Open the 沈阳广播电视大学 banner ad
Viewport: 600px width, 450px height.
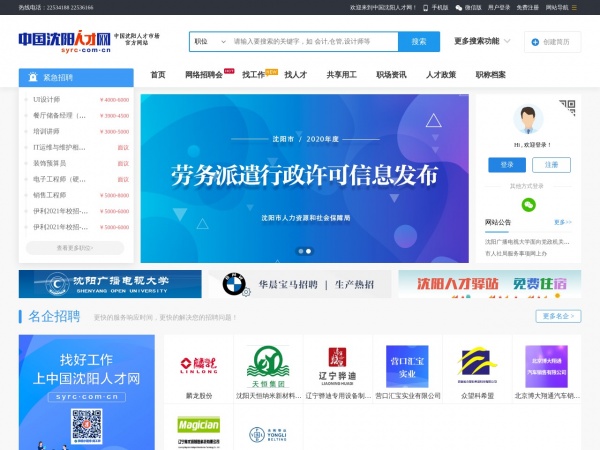[110, 284]
